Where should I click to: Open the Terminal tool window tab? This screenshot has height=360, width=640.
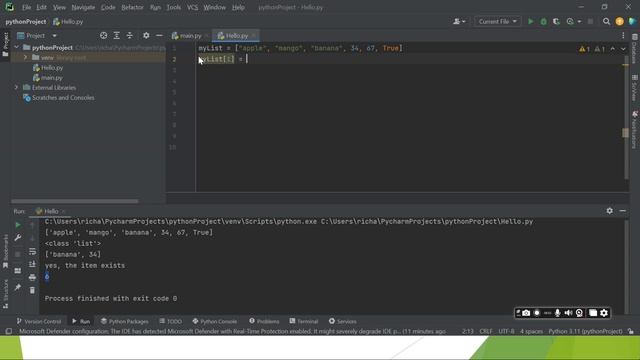(x=304, y=321)
